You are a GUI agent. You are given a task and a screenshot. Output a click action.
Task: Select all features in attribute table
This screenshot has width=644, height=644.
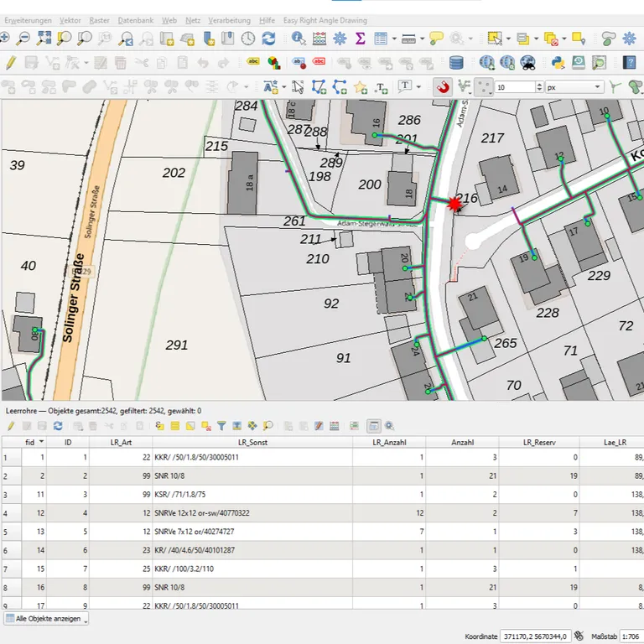[x=175, y=426]
